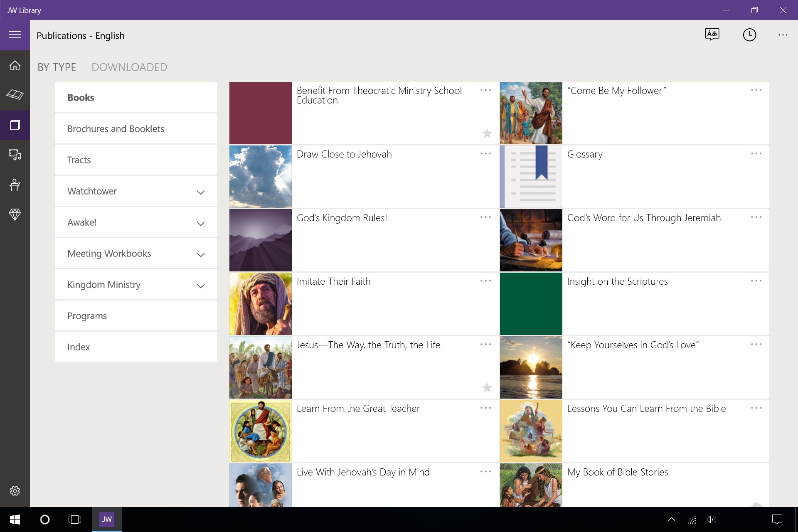Open the History clock icon
Viewport: 798px width, 532px height.
(x=749, y=35)
